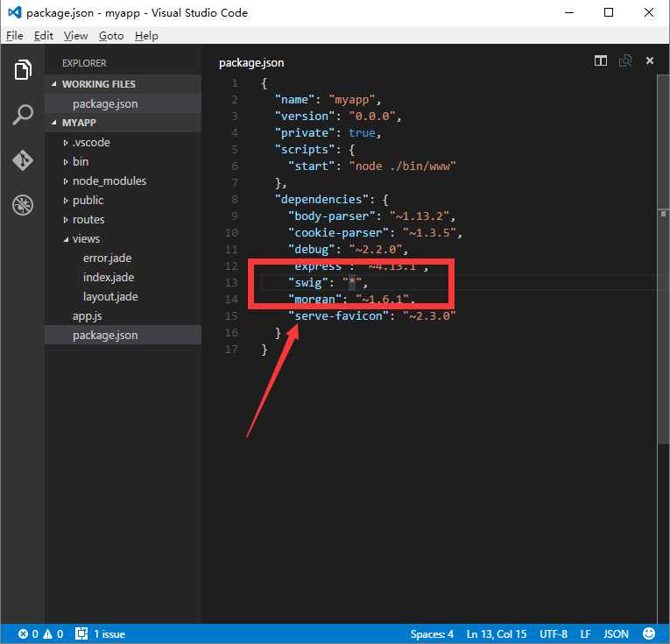Open the Git source control view
The image size is (670, 644).
(x=23, y=160)
